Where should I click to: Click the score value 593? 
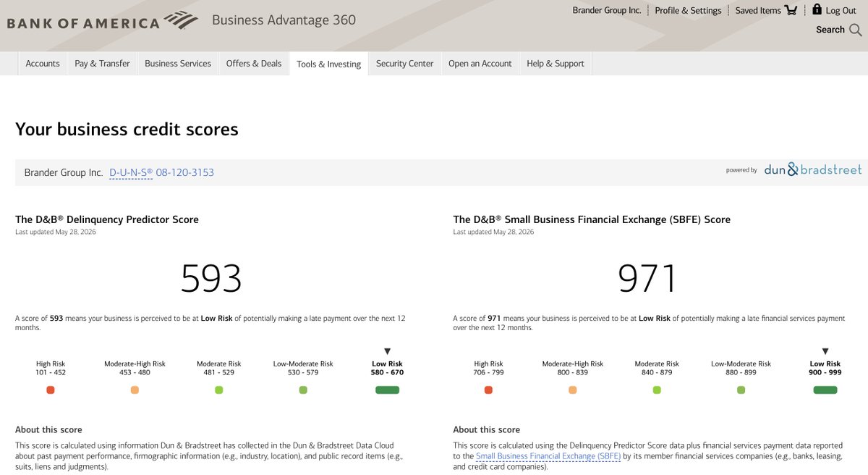(x=211, y=279)
